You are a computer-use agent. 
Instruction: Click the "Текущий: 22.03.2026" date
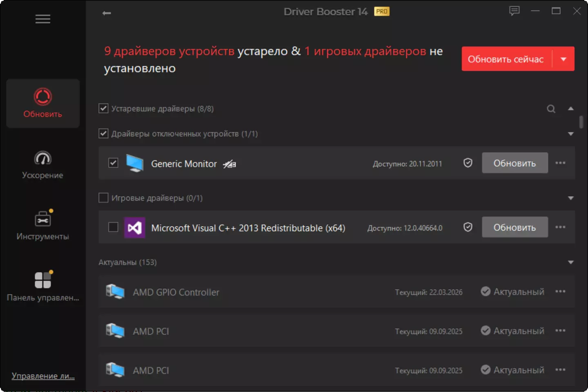click(x=428, y=292)
